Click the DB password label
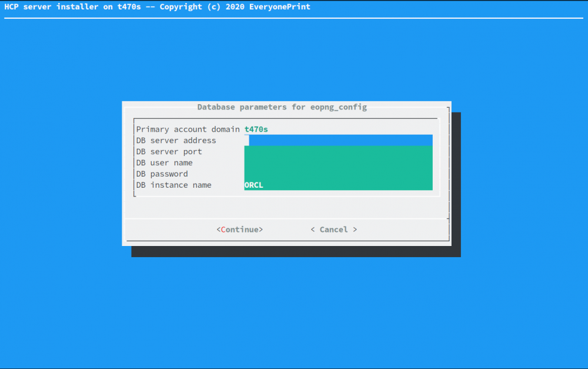This screenshot has height=369, width=588. coord(162,174)
